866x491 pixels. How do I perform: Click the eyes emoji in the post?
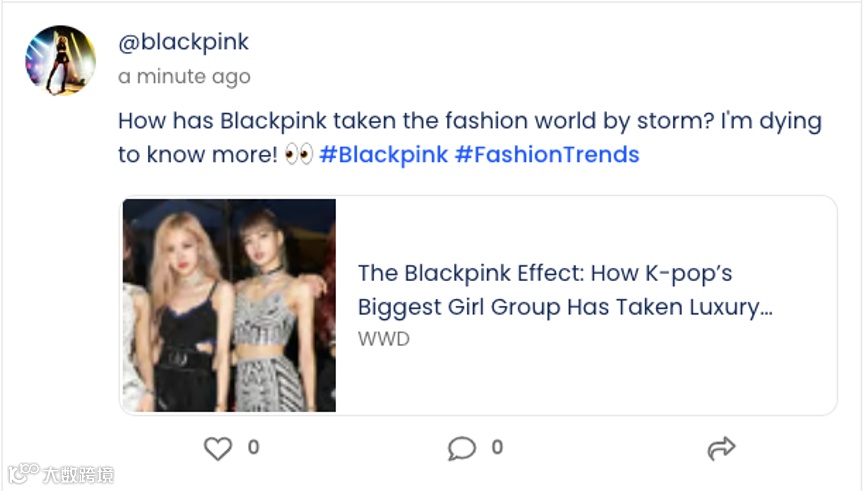299,155
